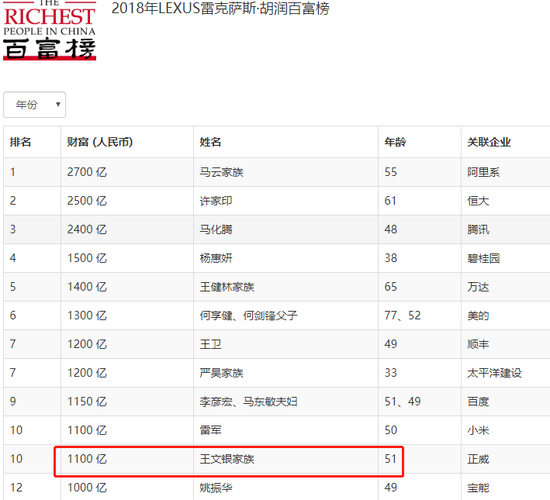This screenshot has height=500, width=550.
Task: Select the name 王文银家族
Action: coord(227,459)
